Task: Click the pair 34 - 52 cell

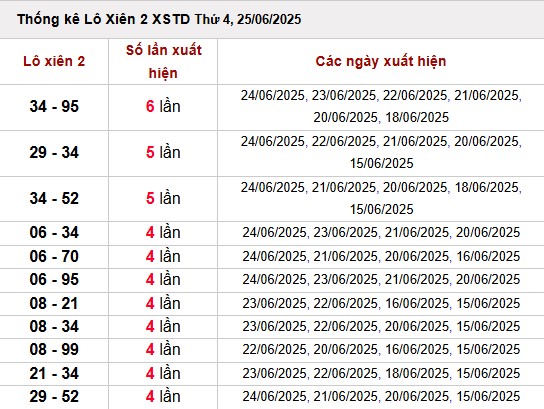Action: [x=54, y=198]
